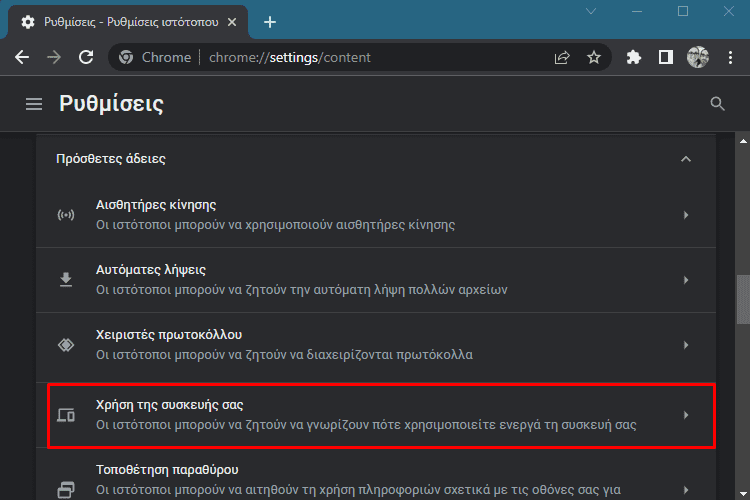The height and width of the screenshot is (500, 750).
Task: Open the Χειριστές πρωτοκόλλου setting
Action: 376,345
